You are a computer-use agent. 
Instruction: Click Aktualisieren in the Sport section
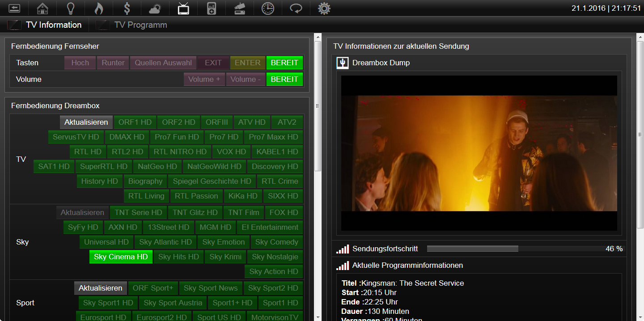(101, 288)
